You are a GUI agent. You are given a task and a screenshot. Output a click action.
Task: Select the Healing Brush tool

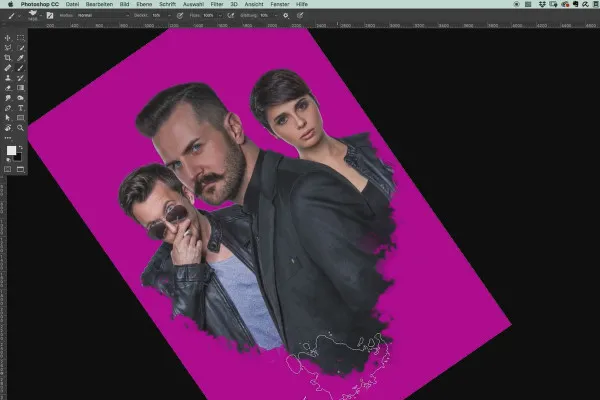tap(8, 68)
